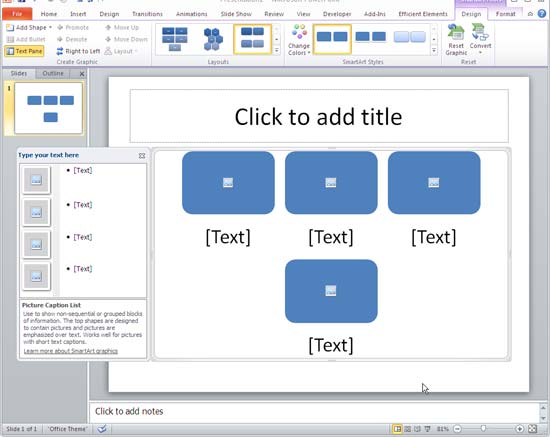Open the Add Shape dropdown arrow
Image resolution: width=550 pixels, height=437 pixels.
tap(50, 27)
